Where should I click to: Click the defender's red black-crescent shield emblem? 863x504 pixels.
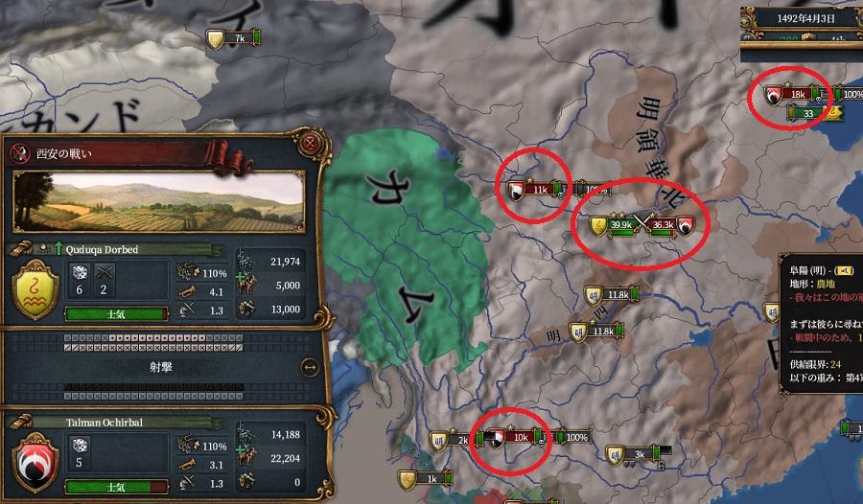pos(35,463)
